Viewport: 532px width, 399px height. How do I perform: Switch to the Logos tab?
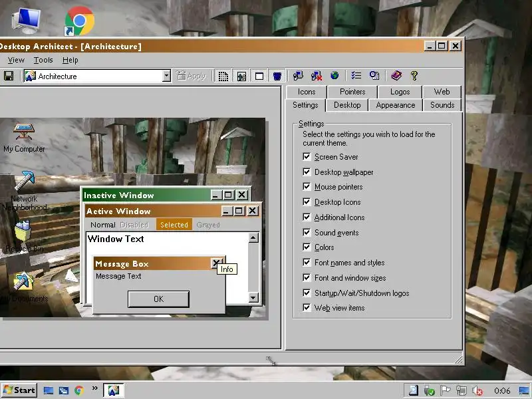(x=400, y=92)
